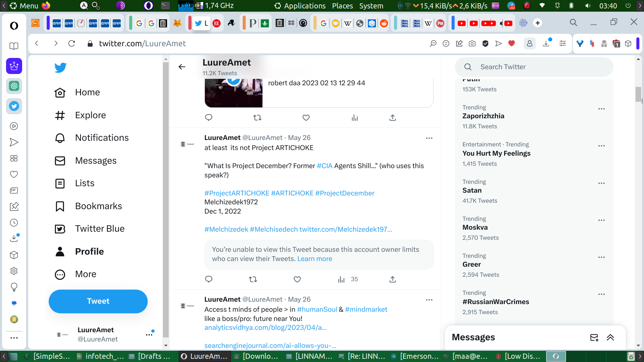
Task: Open more options for the Satan trend
Action: coord(601,183)
